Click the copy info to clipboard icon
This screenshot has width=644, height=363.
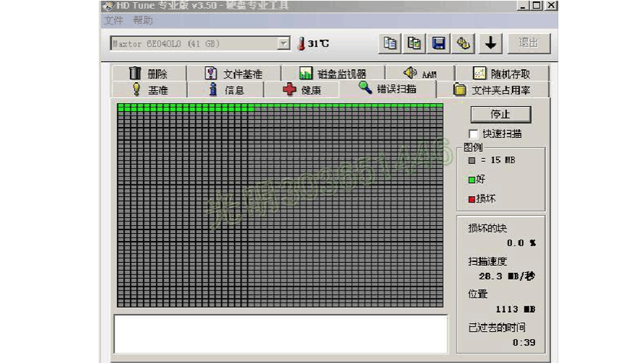389,43
